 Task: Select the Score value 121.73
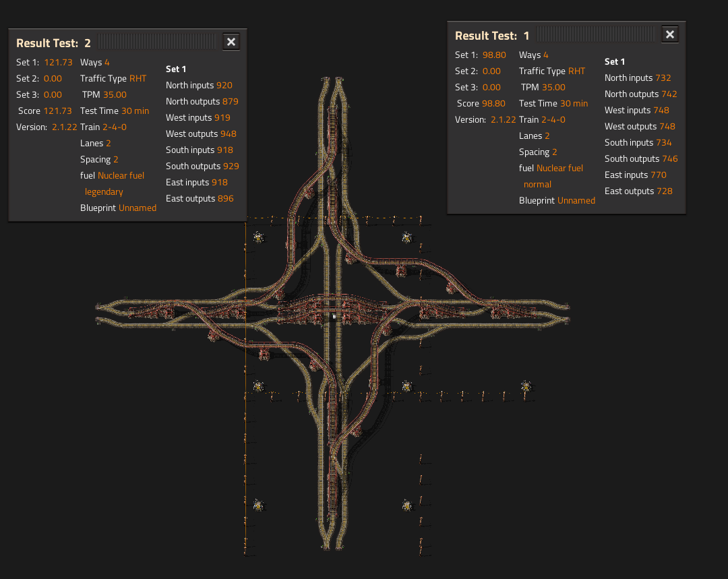pos(57,111)
